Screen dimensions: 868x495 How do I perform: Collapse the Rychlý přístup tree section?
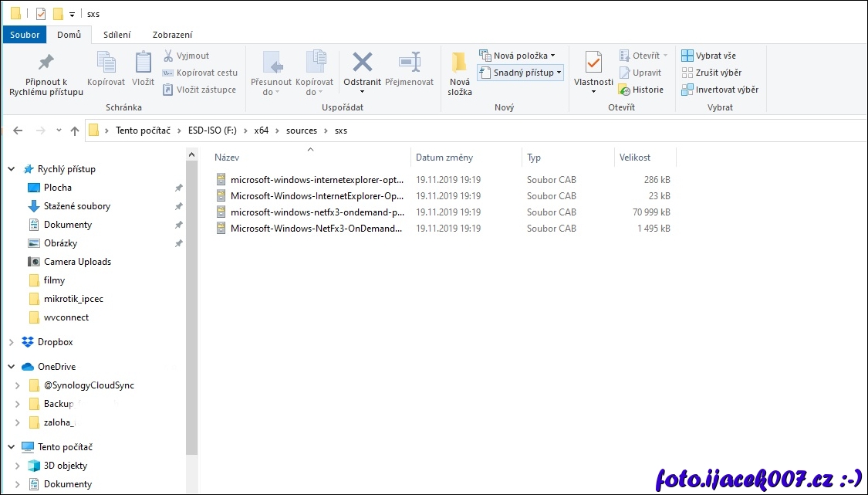click(x=12, y=169)
